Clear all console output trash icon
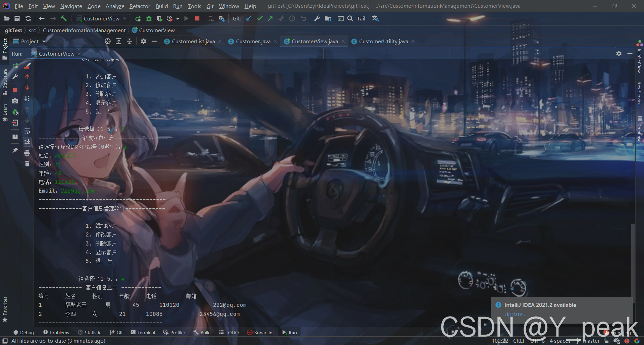644x345 pixels. (x=27, y=164)
